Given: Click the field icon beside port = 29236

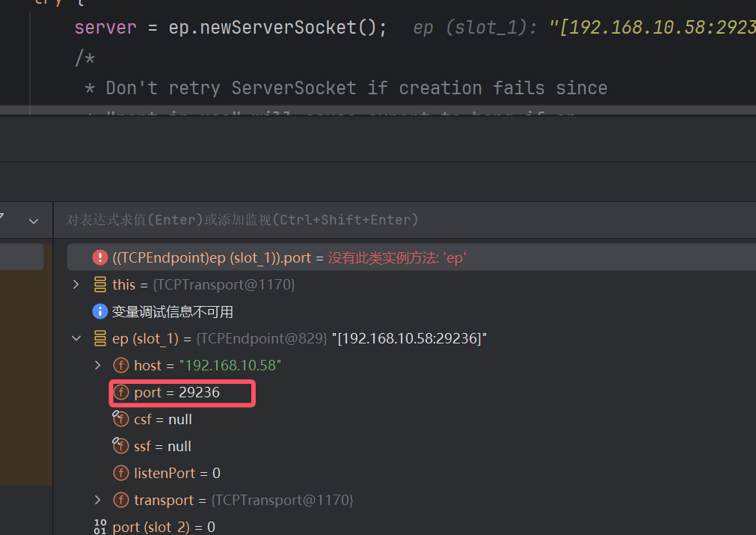Looking at the screenshot, I should (121, 392).
